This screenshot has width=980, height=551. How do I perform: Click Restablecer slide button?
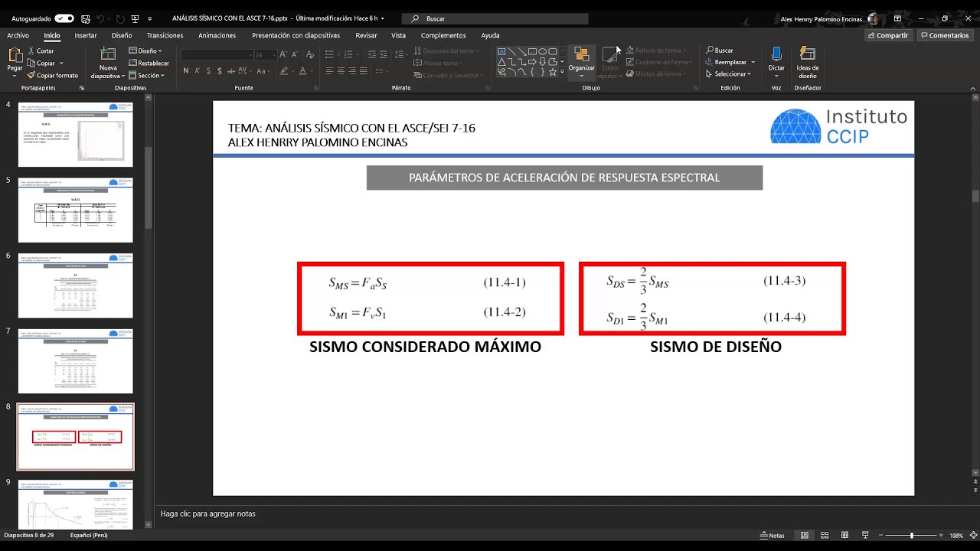coord(149,64)
